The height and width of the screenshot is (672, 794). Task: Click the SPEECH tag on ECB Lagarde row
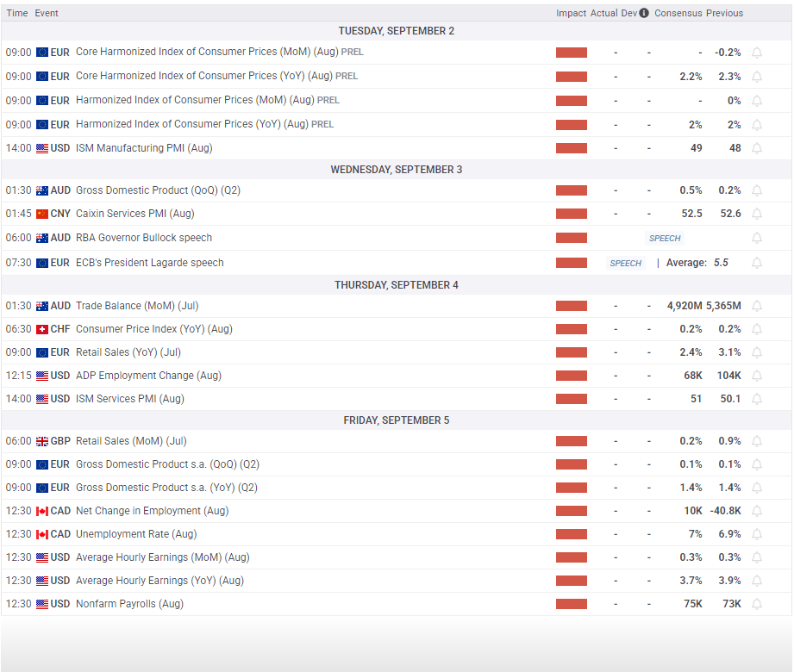(625, 263)
